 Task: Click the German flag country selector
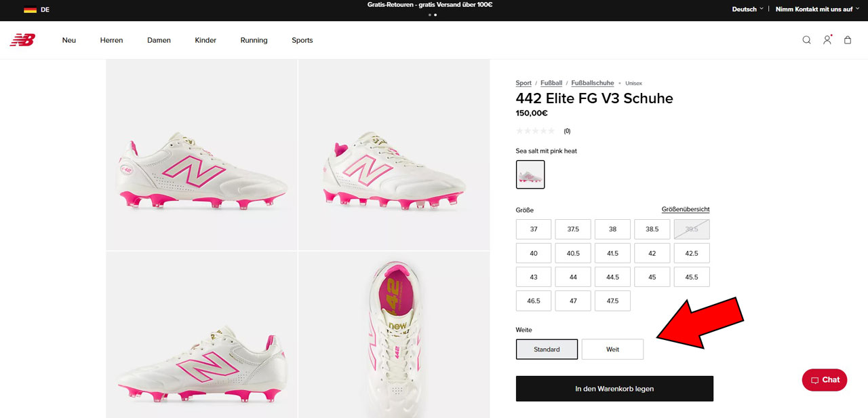pos(36,9)
